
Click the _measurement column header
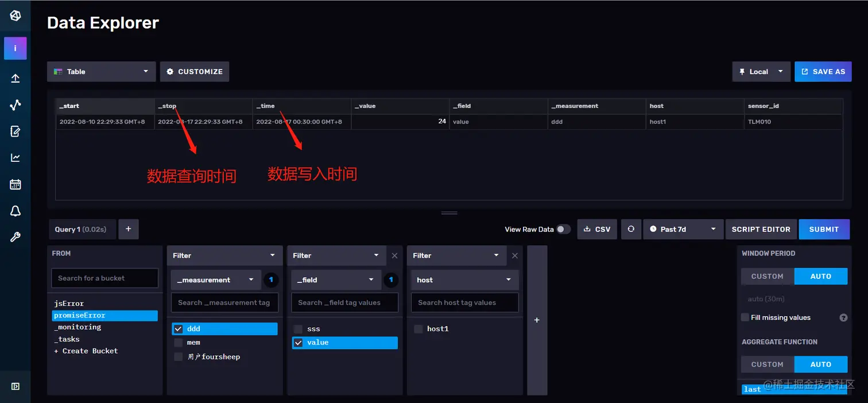coord(597,106)
